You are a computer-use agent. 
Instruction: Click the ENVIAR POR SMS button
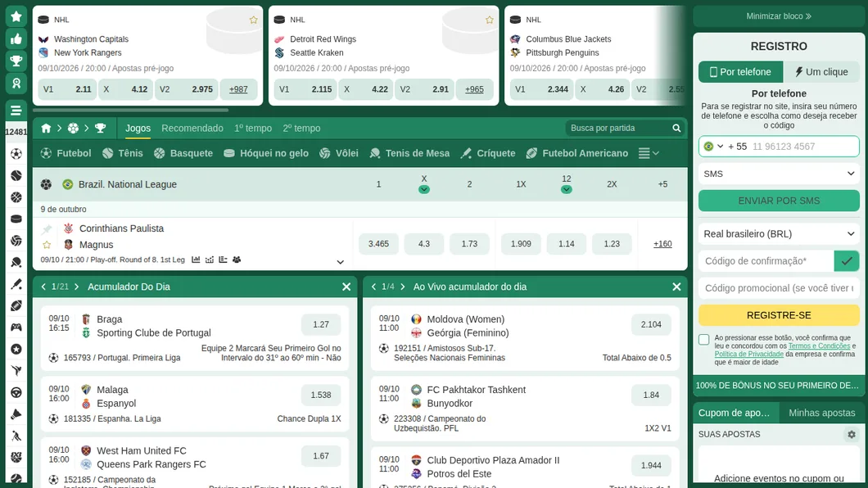click(779, 201)
